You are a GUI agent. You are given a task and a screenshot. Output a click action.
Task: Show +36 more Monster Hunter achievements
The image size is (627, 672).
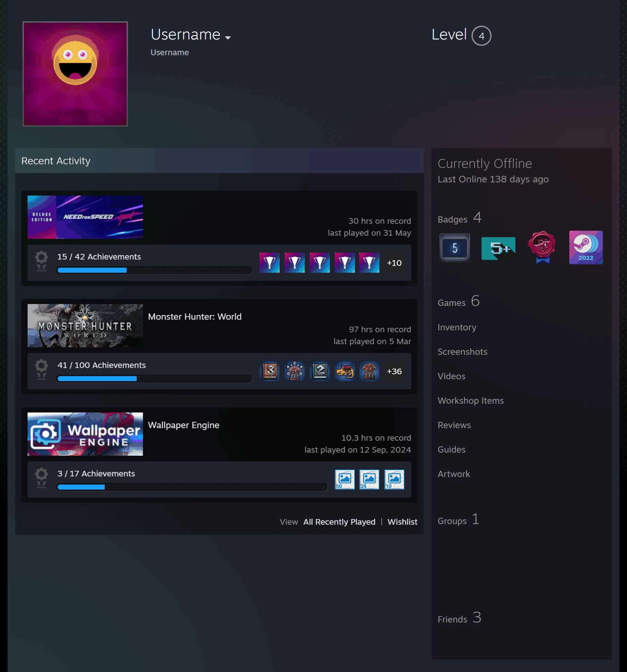394,371
